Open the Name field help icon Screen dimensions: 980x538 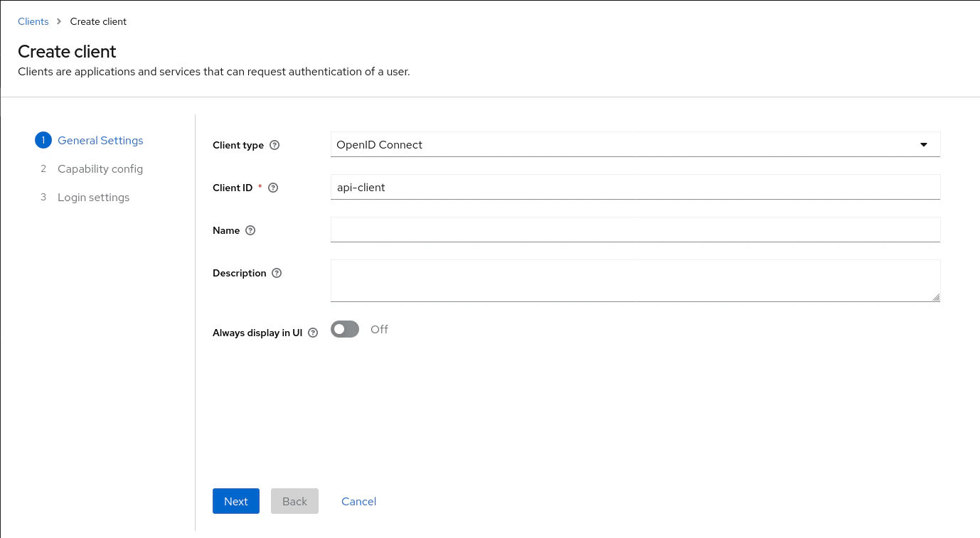(250, 230)
